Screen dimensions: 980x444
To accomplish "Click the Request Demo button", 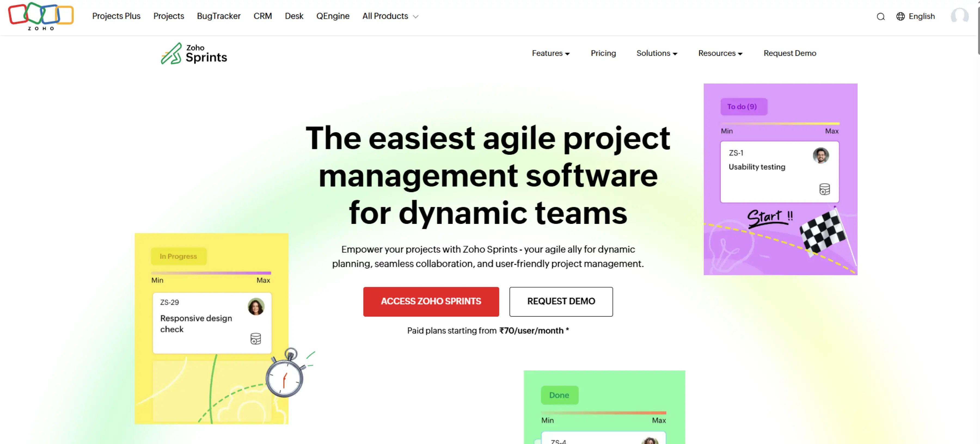I will 561,301.
